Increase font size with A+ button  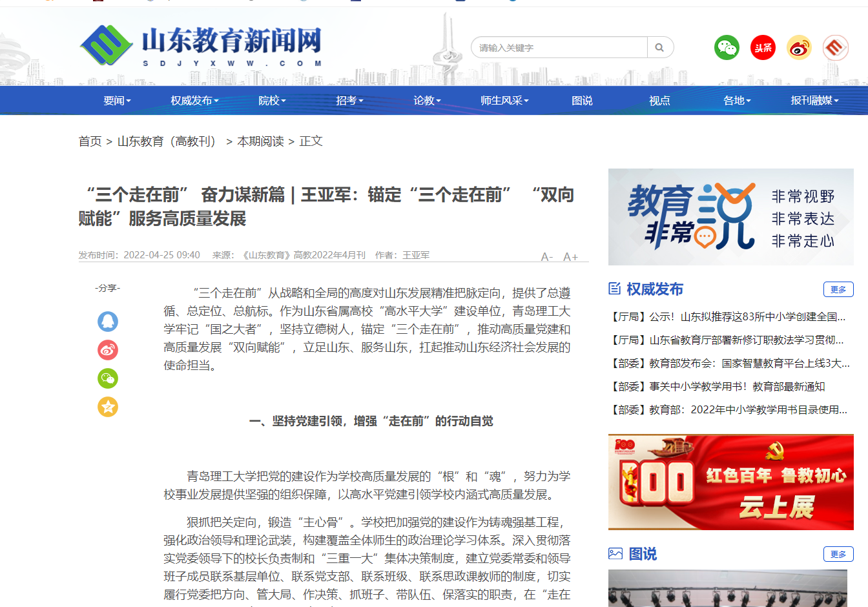click(x=570, y=257)
